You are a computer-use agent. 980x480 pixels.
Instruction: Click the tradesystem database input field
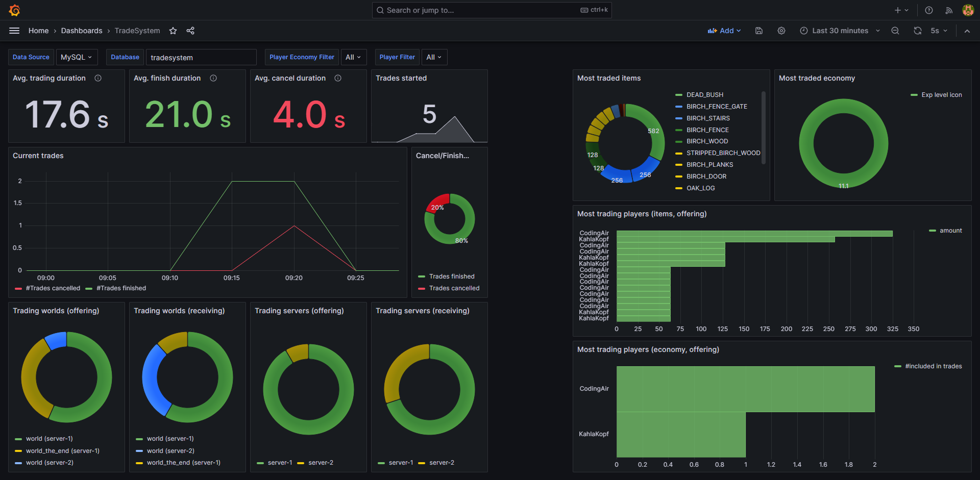201,57
